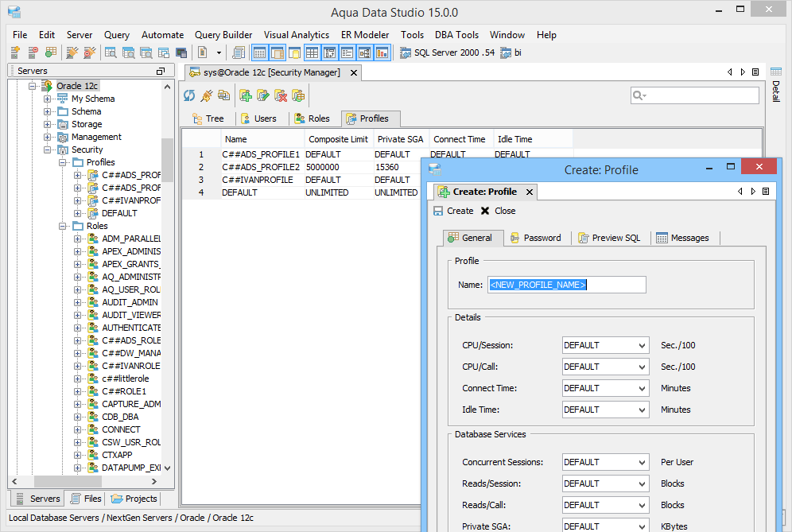Click the Edit Profile icon with green pencil
The image size is (792, 532).
tap(263, 95)
